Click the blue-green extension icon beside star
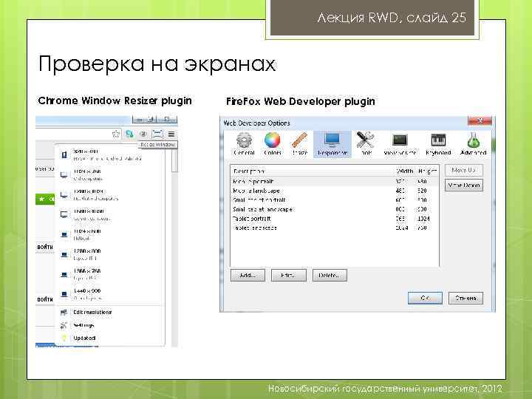The image size is (532, 399). tap(129, 134)
